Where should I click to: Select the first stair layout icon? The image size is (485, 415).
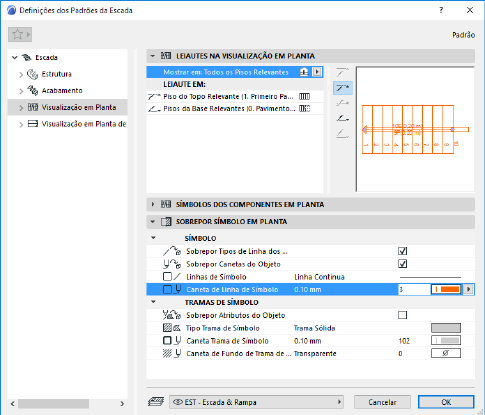[x=342, y=72]
